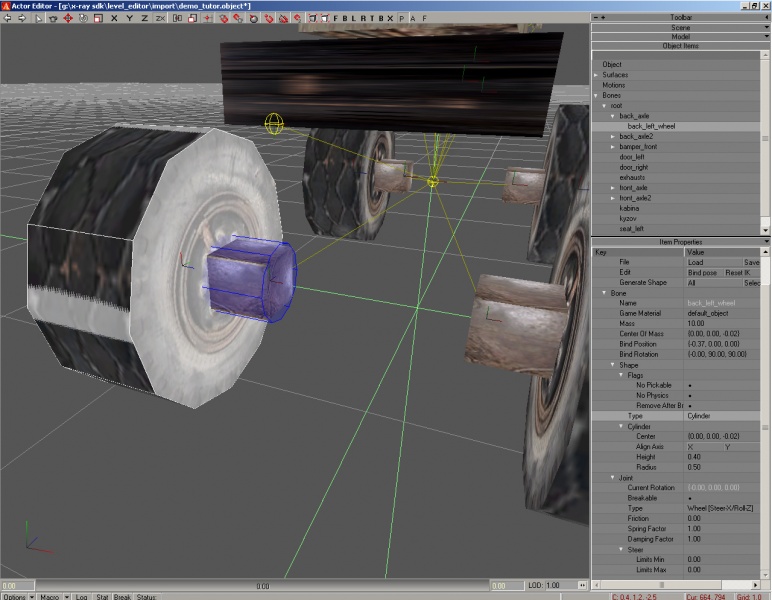Screen dimensions: 772x600
Task: Expand the Surfaces tree node
Action: [596, 75]
